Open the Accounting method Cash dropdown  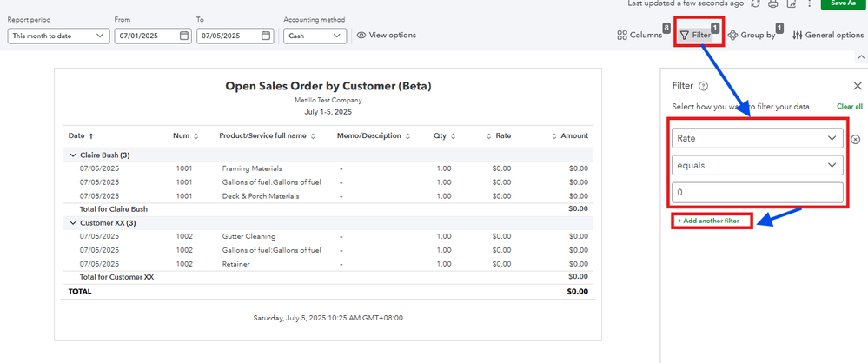tap(315, 36)
